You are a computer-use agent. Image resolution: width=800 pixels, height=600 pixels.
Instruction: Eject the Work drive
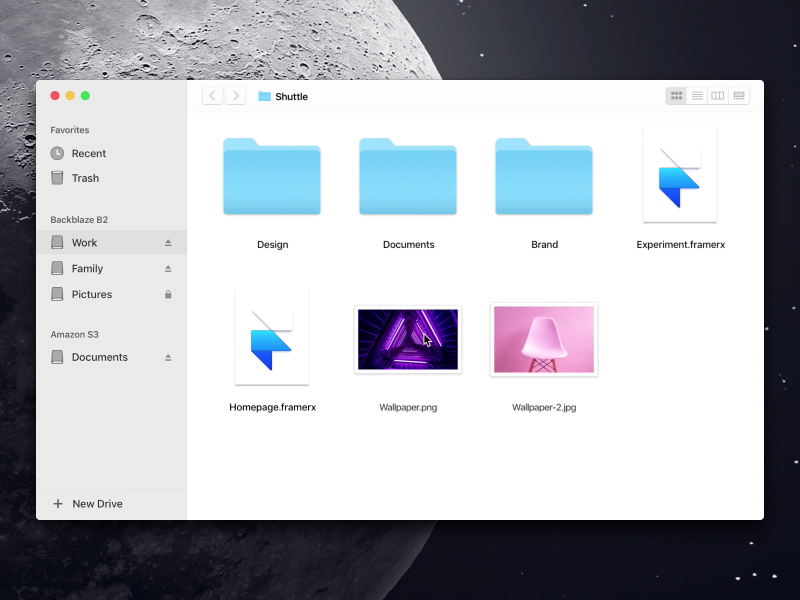point(168,243)
